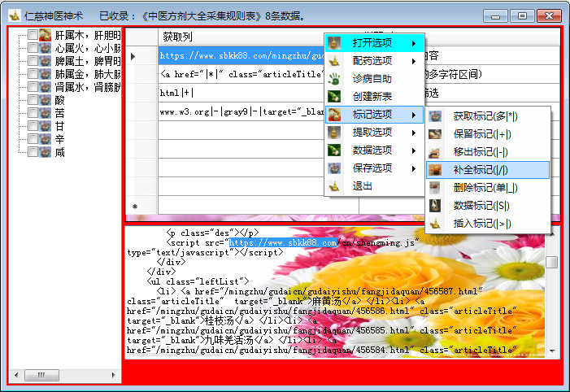Image resolution: width=570 pixels, height=392 pixels.
Task: Check the 肾属水 checkbox
Action: pos(33,87)
